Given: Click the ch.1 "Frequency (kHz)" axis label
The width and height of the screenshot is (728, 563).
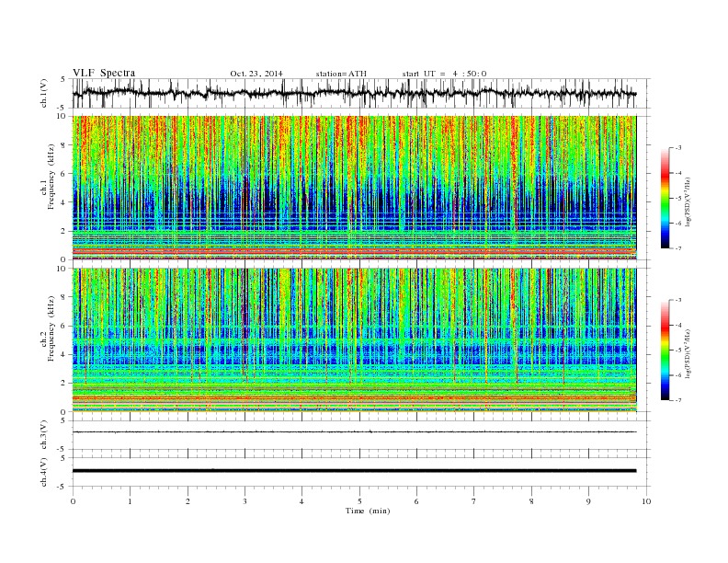Looking at the screenshot, I should (51, 177).
